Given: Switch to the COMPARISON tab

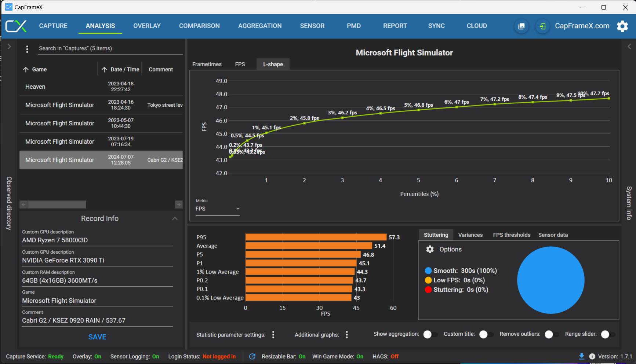Looking at the screenshot, I should click(x=199, y=26).
